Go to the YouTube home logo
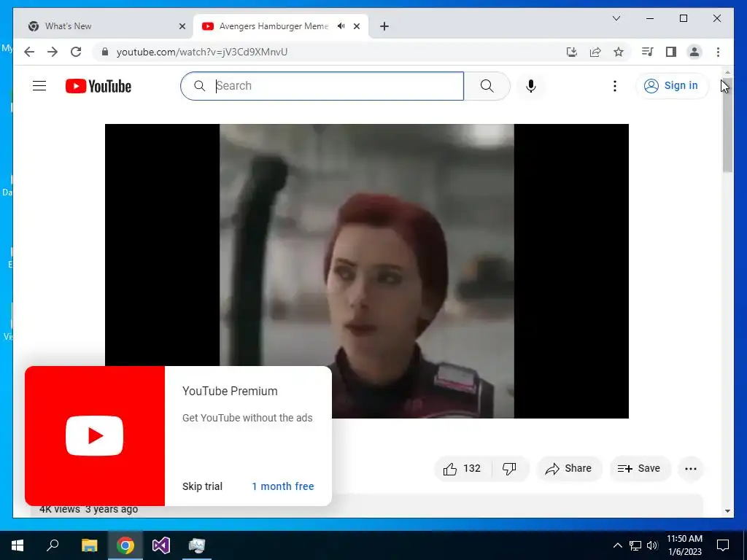Viewport: 747px width, 560px height. (x=98, y=86)
